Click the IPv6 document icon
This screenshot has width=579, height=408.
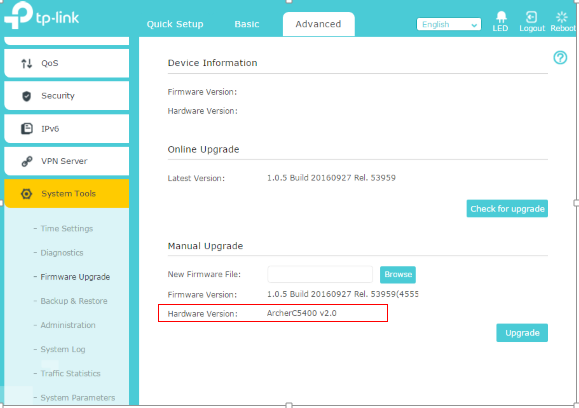pos(27,128)
